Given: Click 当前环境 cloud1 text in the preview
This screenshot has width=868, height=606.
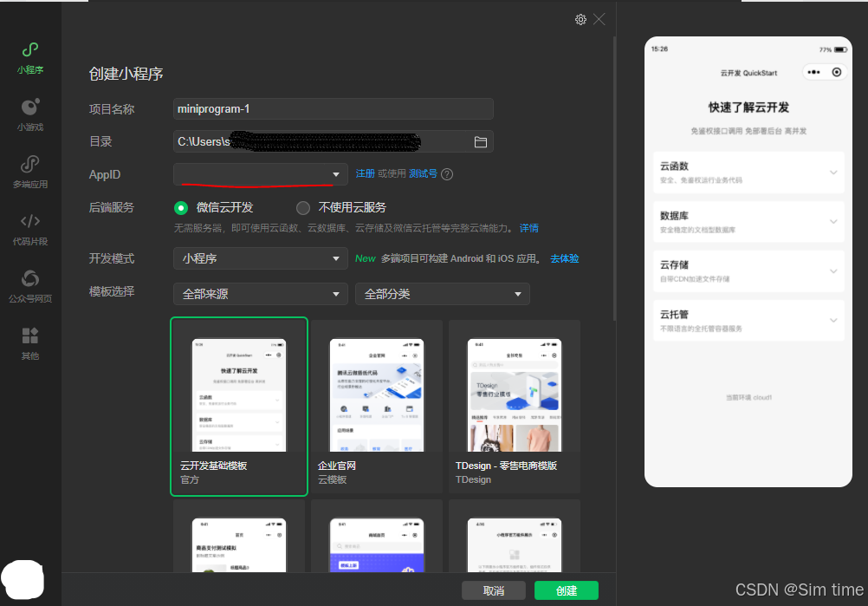Looking at the screenshot, I should [x=748, y=397].
